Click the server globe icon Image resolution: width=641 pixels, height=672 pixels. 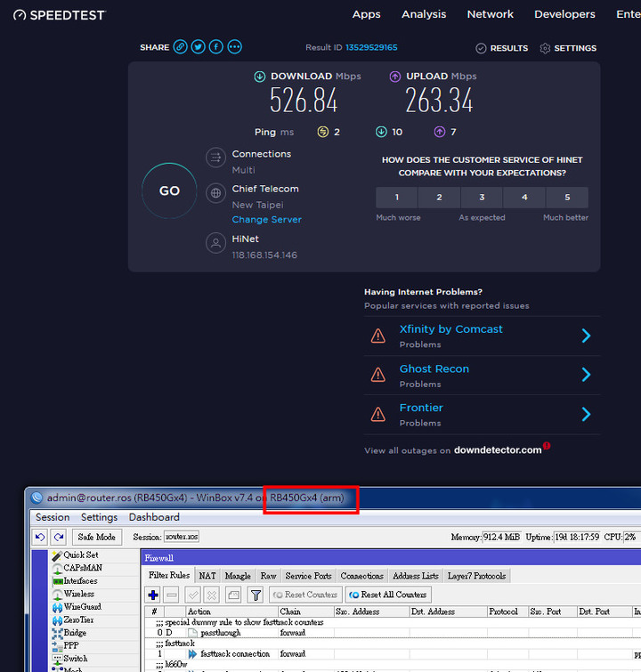click(x=215, y=193)
